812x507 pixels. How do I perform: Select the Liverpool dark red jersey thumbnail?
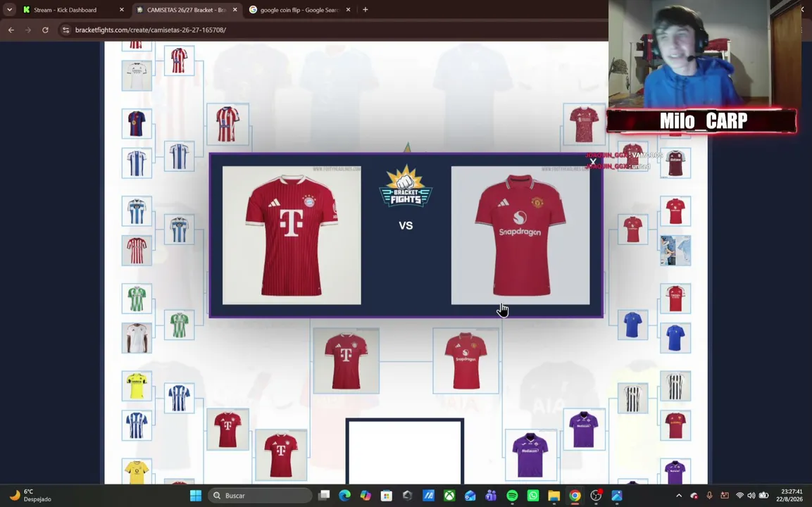click(x=584, y=125)
